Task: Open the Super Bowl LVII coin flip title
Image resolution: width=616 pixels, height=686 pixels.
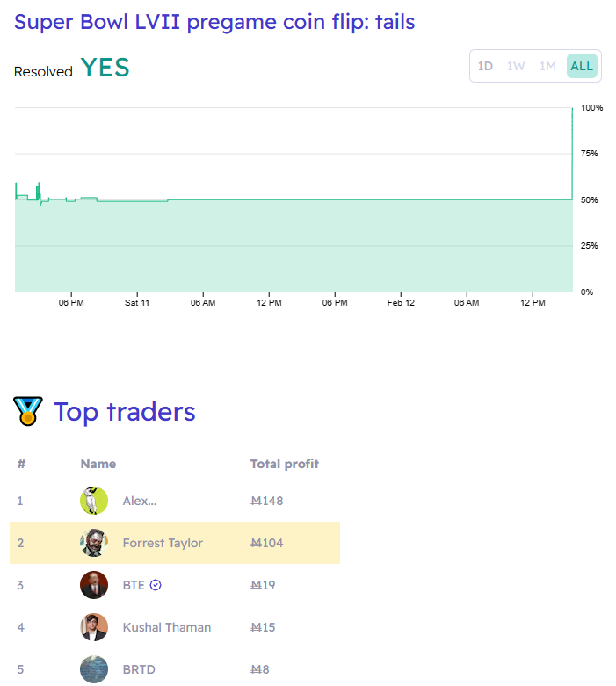Action: pyautogui.click(x=214, y=22)
